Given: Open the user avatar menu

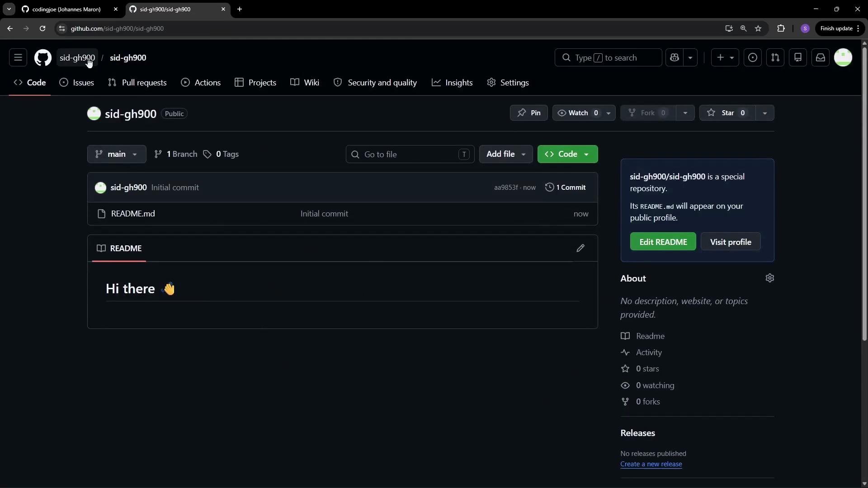Looking at the screenshot, I should (843, 57).
